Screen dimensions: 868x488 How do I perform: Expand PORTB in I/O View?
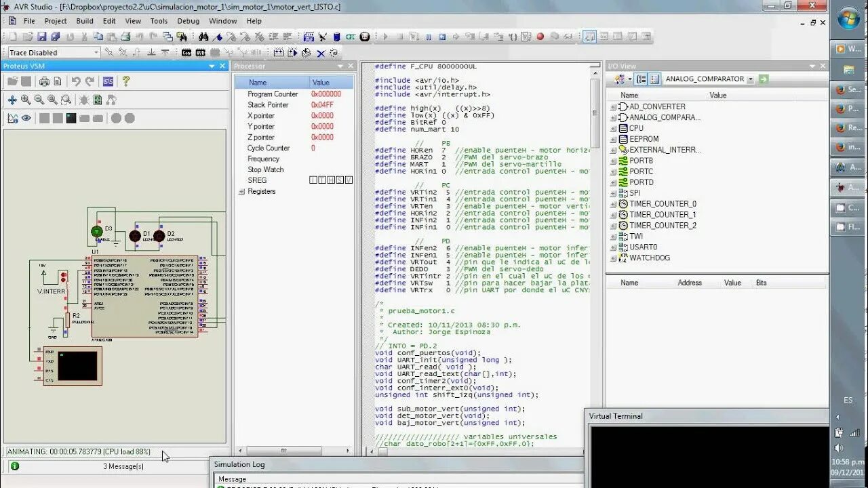[613, 161]
